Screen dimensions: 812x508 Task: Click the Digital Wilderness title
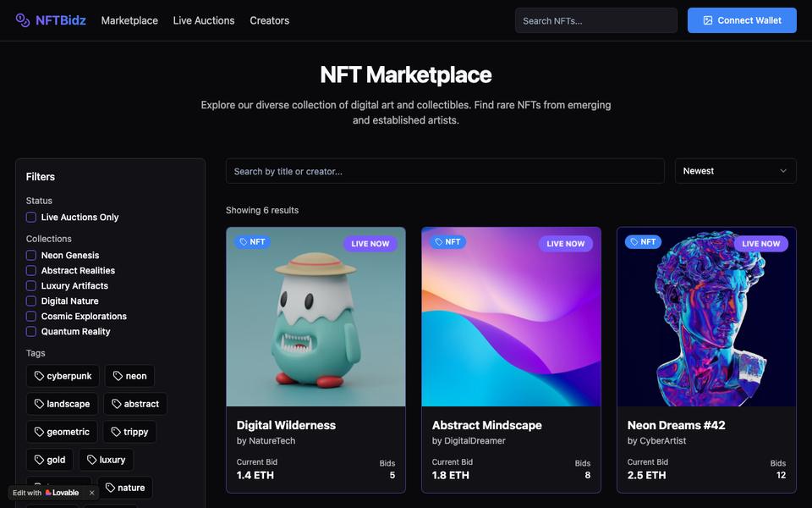coord(286,425)
